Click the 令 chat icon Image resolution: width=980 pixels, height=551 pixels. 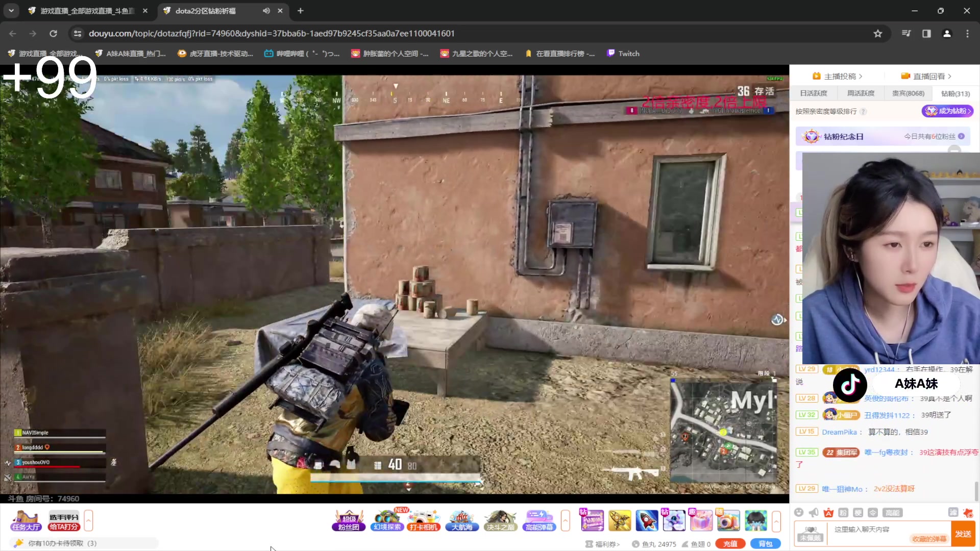[873, 513]
